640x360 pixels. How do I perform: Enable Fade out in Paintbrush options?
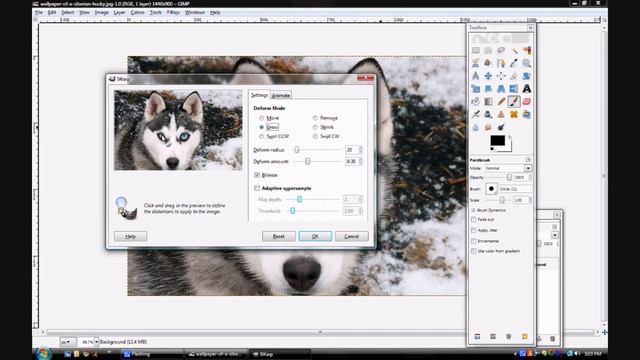[473, 220]
